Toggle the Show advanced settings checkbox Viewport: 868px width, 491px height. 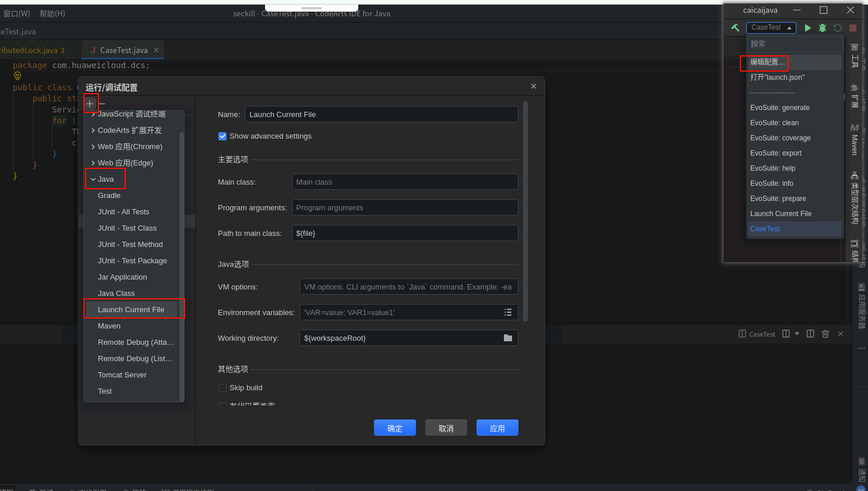223,136
